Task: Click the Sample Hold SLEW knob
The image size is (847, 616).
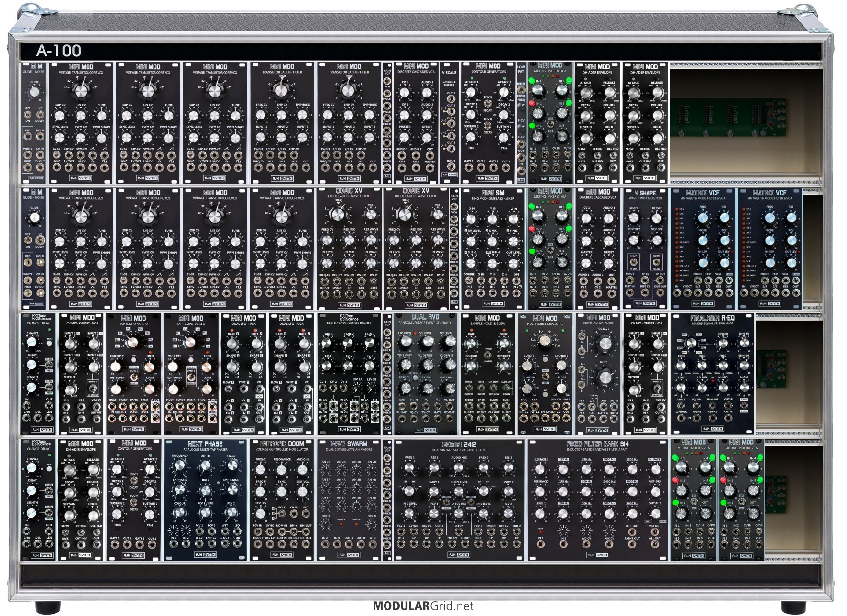Action: tap(504, 344)
